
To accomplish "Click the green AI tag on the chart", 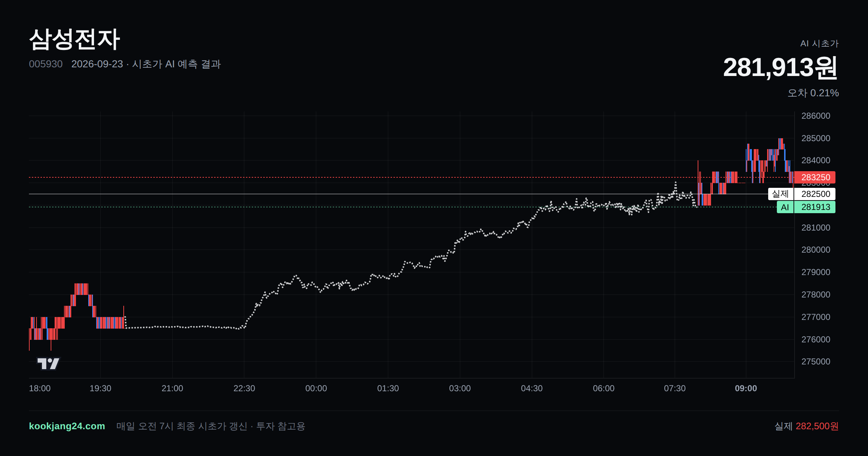I will pyautogui.click(x=785, y=207).
